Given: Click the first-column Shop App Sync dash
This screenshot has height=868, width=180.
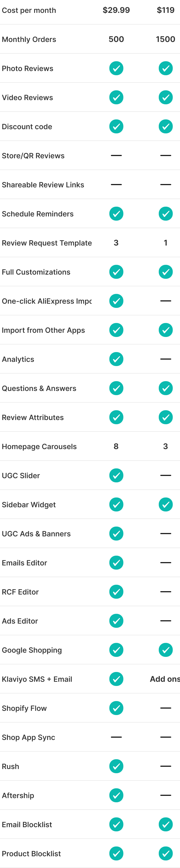Looking at the screenshot, I should (x=116, y=737).
